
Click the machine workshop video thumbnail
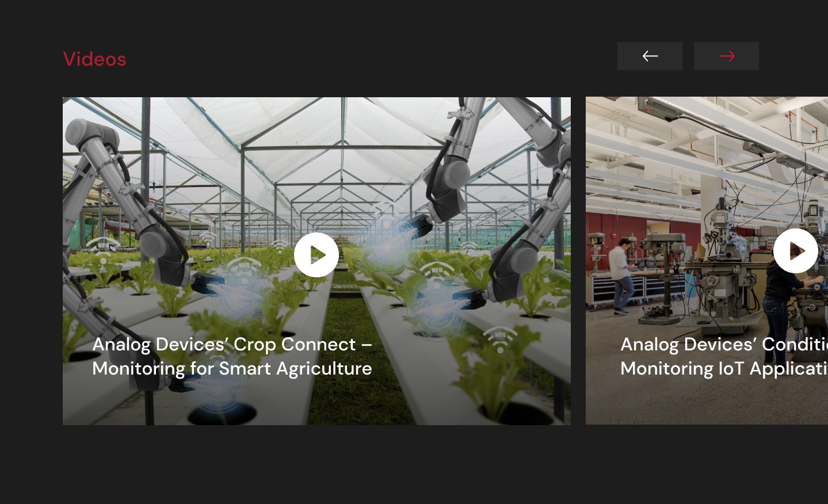click(707, 261)
